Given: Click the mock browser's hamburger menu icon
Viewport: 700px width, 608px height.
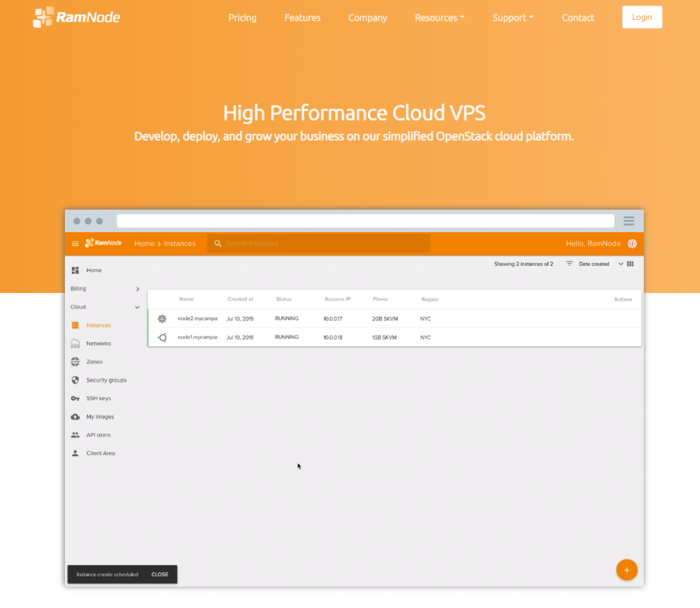Looking at the screenshot, I should pos(629,221).
